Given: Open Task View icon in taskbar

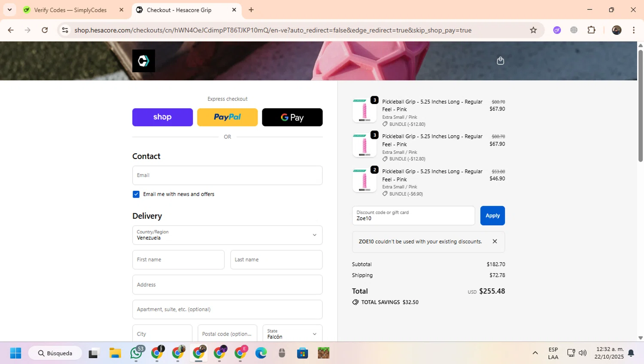Looking at the screenshot, I should tap(94, 353).
